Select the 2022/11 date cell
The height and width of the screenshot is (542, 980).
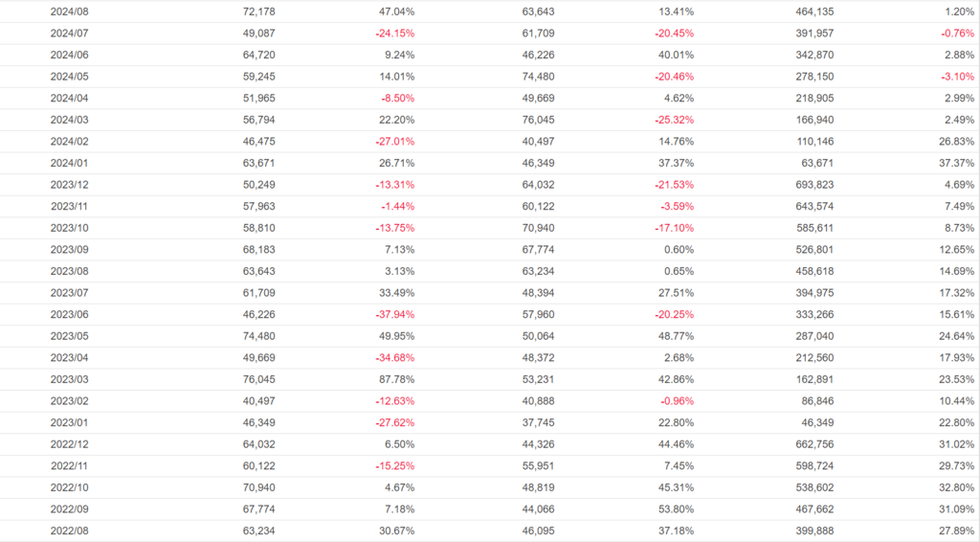[70, 466]
